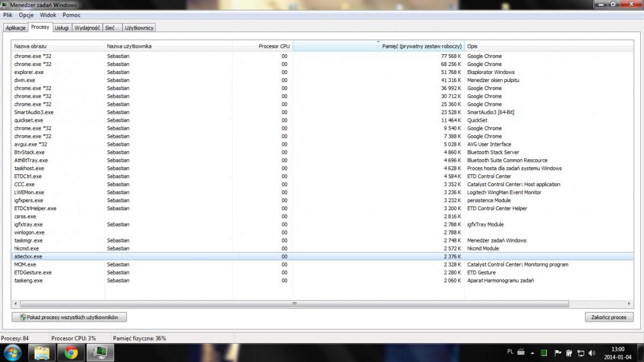Select the taskeng.exe process
The width and height of the screenshot is (644, 362).
tap(322, 281)
